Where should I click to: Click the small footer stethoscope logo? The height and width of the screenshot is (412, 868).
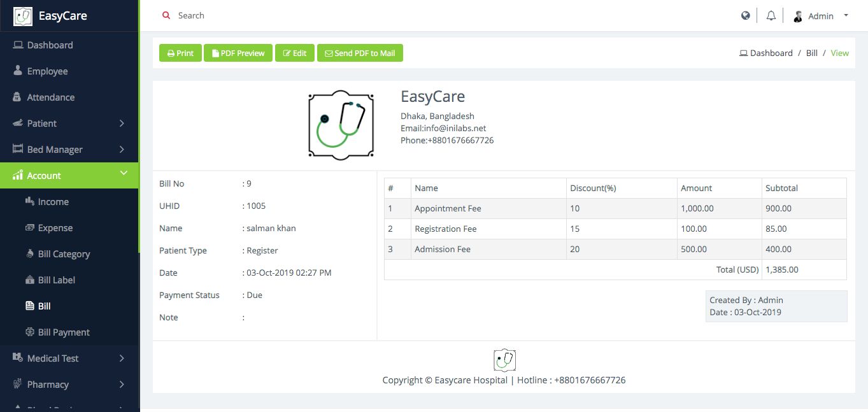coord(504,360)
